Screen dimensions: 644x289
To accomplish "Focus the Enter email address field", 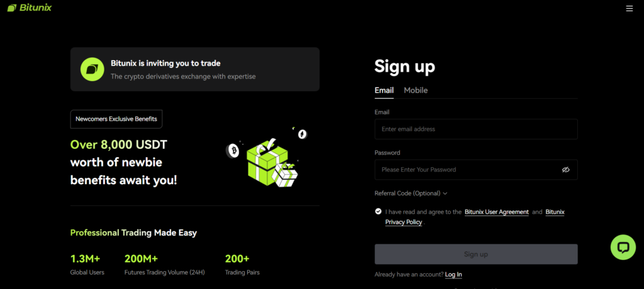I will pyautogui.click(x=476, y=129).
